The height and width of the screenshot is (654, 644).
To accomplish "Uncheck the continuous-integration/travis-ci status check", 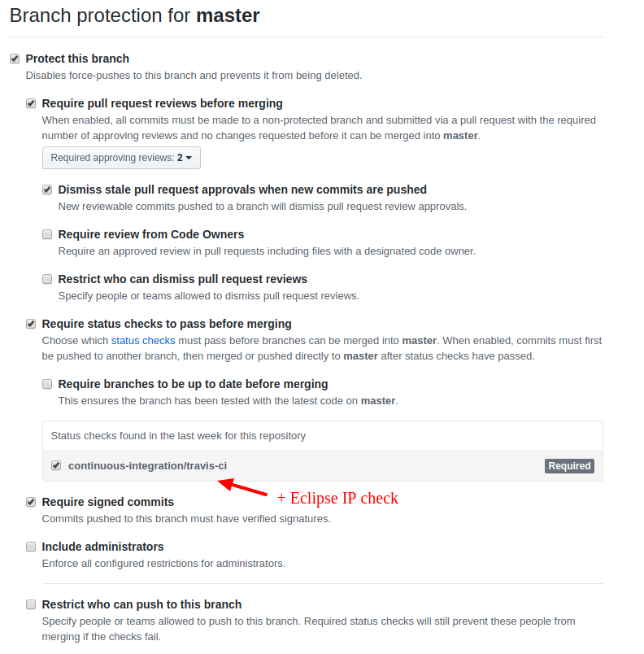I will pyautogui.click(x=56, y=465).
